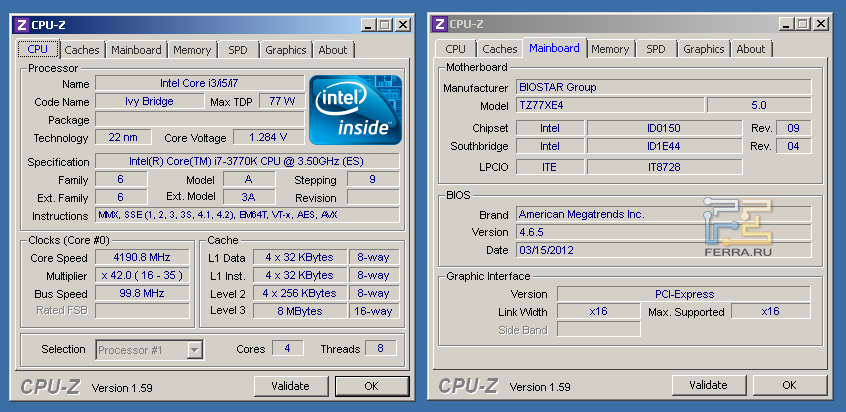Click the L1 Data 4 x 32 KBytes value
This screenshot has width=846, height=412.
tap(299, 257)
